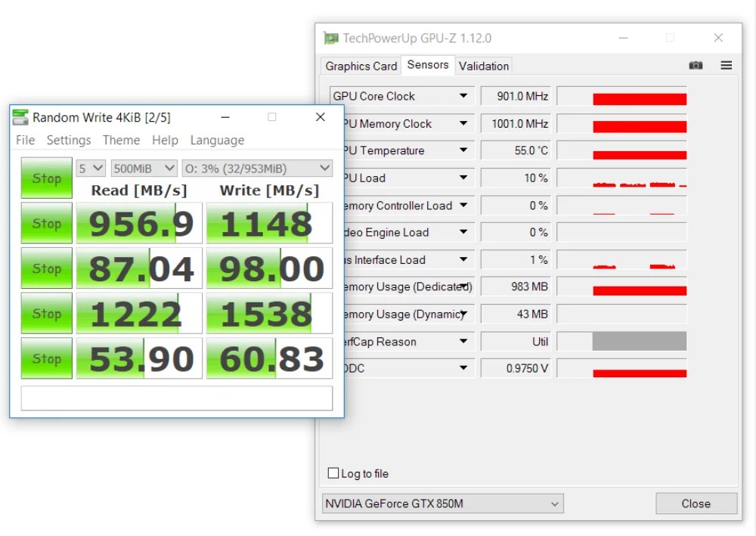This screenshot has height=536, width=756.
Task: Click the 98.00 write speed result
Action: click(269, 268)
